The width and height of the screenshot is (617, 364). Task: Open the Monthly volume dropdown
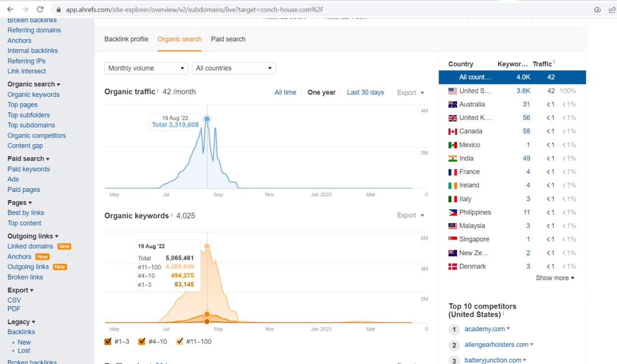pos(146,68)
